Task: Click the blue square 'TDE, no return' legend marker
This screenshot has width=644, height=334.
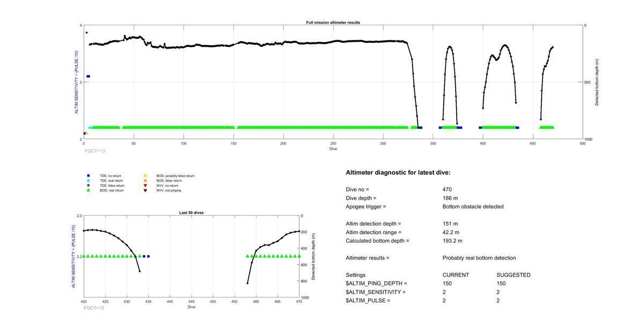Action: coord(89,176)
